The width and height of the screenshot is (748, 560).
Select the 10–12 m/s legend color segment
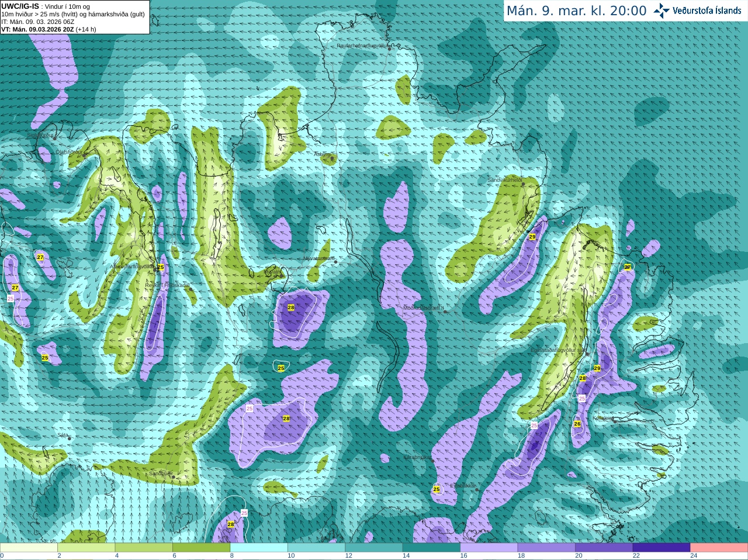[x=316, y=548]
